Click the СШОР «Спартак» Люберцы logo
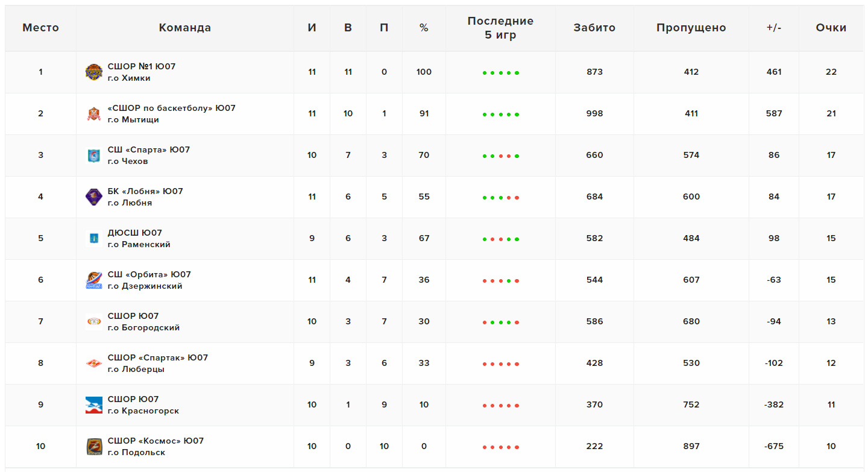 (94, 363)
